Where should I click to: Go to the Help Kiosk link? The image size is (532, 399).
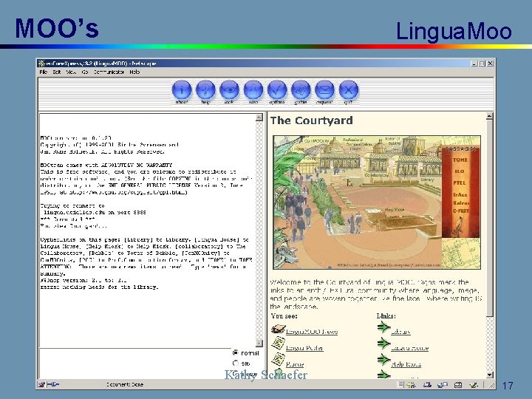coord(406,364)
